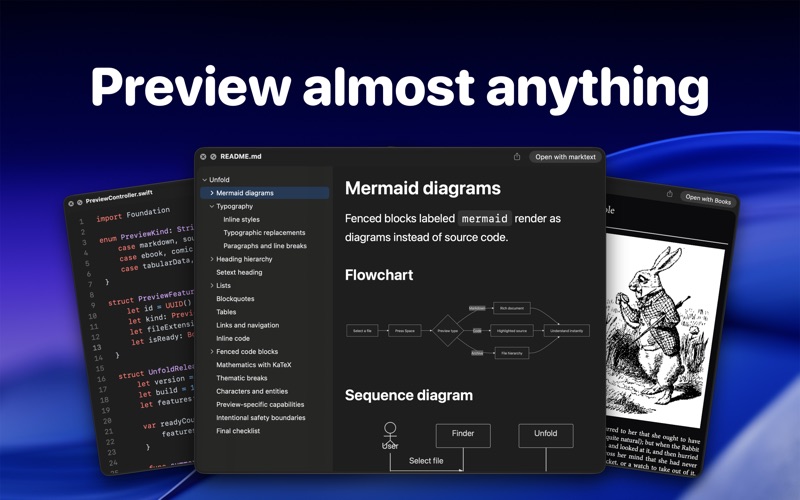Open Characters and entities entry

(x=252, y=391)
